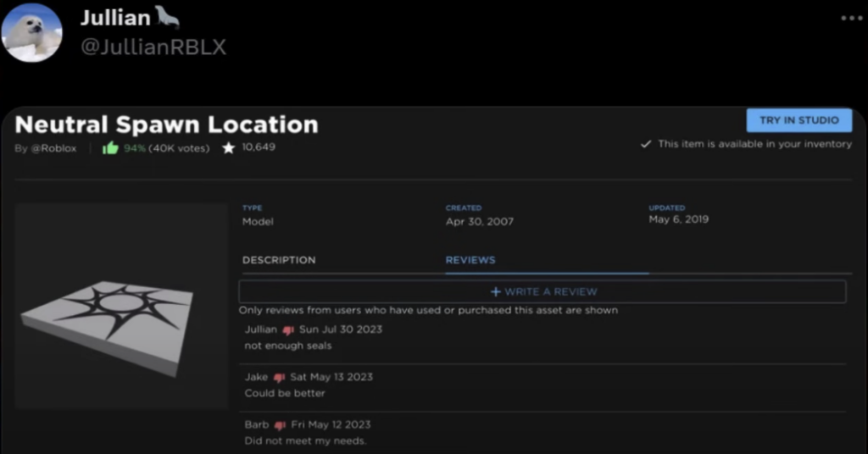This screenshot has width=868, height=454.
Task: Click the Neutral Spawn Location title
Action: (x=167, y=125)
